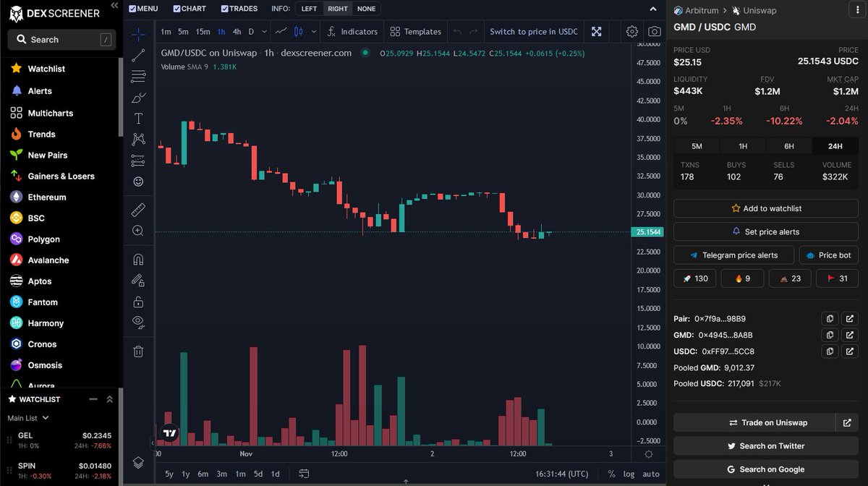
Task: Click Trade on Uniswap button
Action: [754, 422]
